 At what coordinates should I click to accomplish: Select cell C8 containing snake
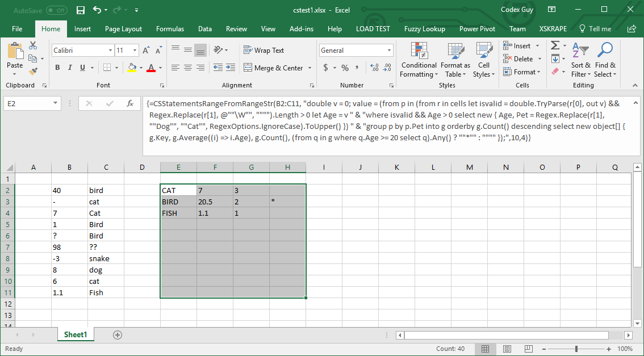click(105, 258)
